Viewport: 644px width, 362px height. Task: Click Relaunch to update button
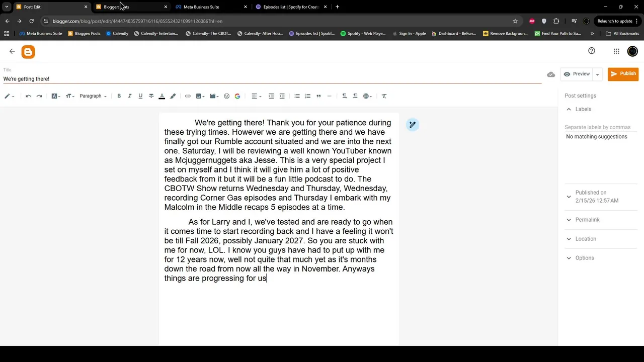point(618,21)
